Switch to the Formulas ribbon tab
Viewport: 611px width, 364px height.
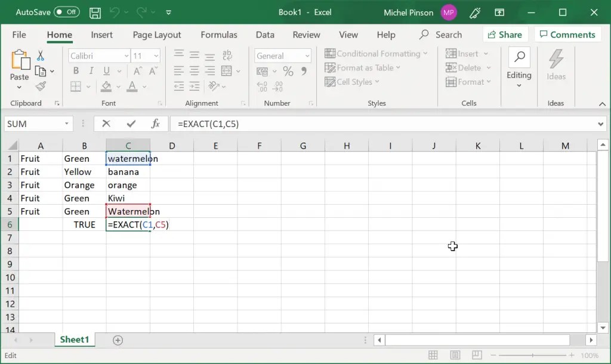(x=219, y=35)
